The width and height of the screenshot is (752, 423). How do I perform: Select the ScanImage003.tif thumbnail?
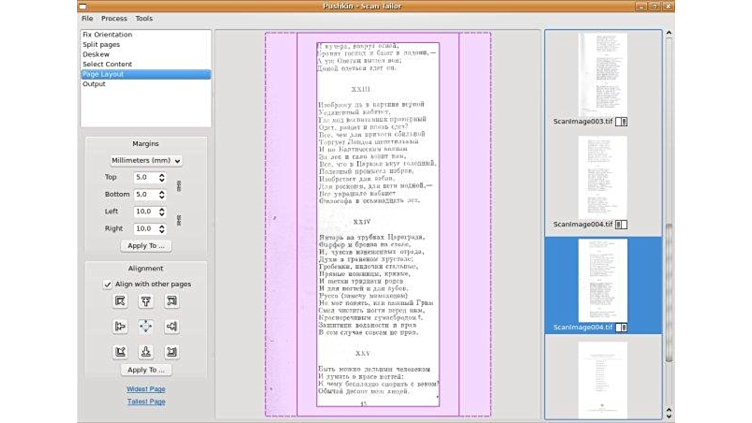point(603,74)
